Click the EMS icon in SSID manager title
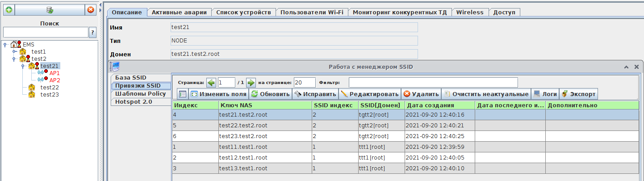This screenshot has height=181, width=644. [x=115, y=67]
